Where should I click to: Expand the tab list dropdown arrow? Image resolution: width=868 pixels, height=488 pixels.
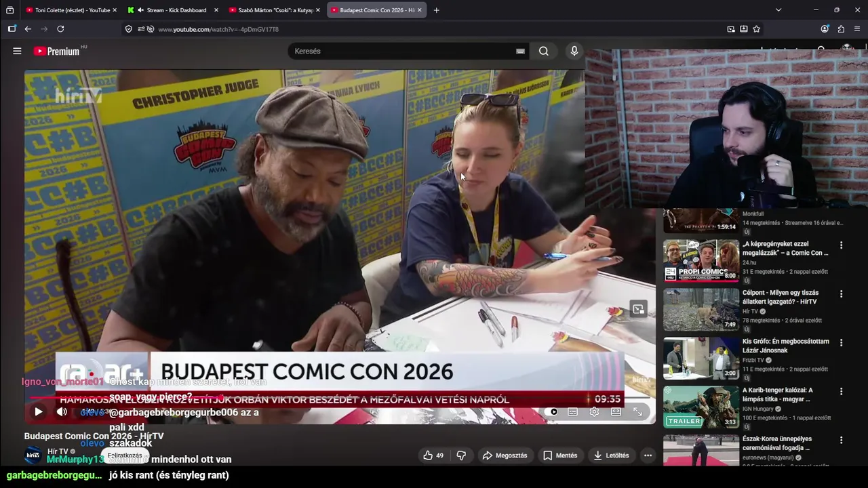(778, 10)
